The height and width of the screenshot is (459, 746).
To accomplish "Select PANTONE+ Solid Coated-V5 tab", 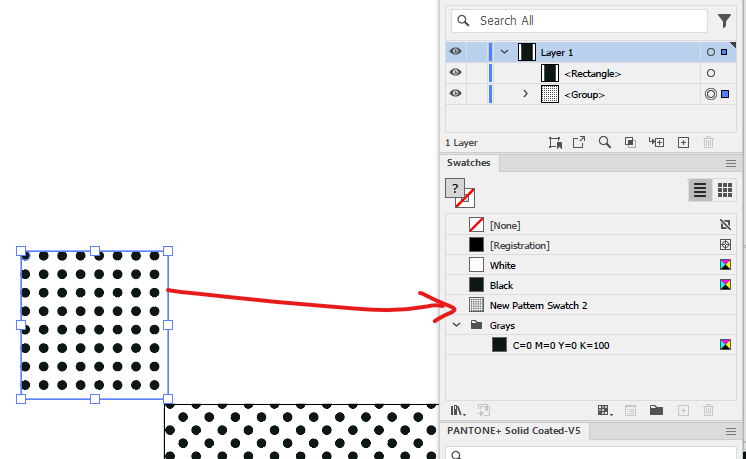I will tap(514, 430).
